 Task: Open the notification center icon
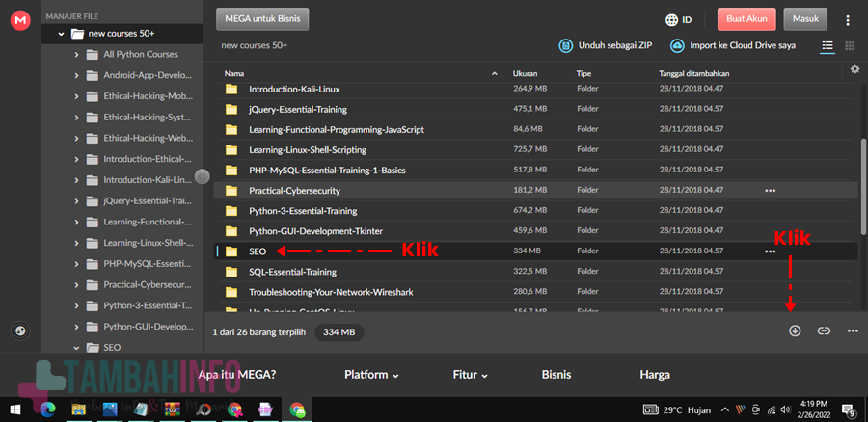click(851, 410)
